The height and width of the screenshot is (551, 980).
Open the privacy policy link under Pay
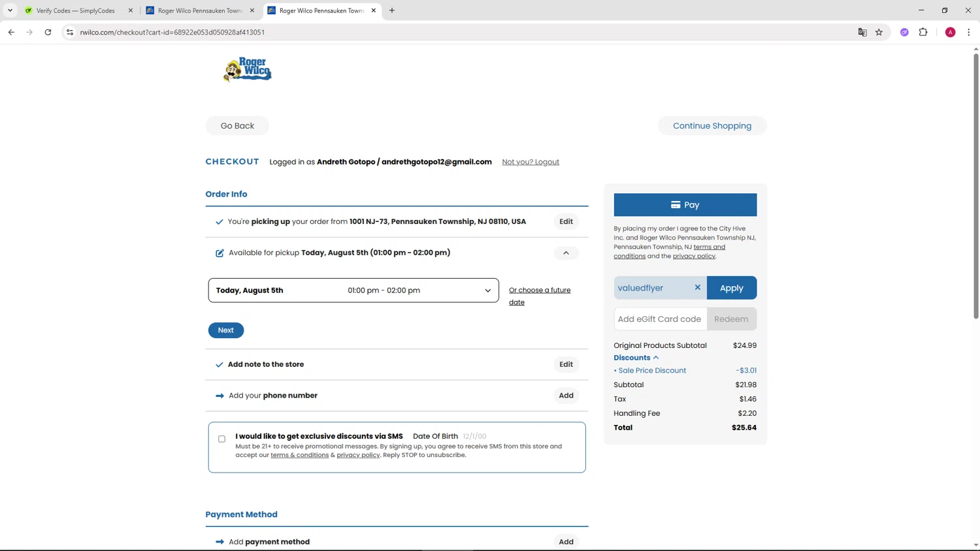(x=694, y=256)
